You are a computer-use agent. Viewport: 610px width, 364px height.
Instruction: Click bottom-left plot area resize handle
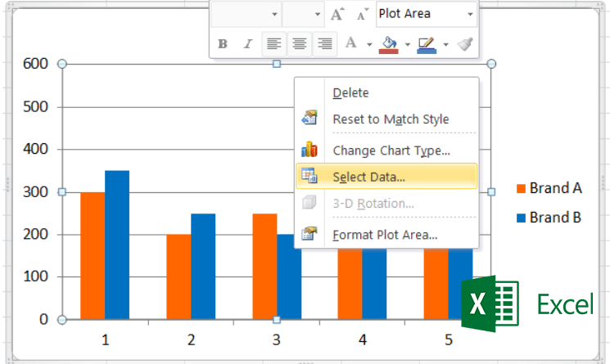click(62, 320)
